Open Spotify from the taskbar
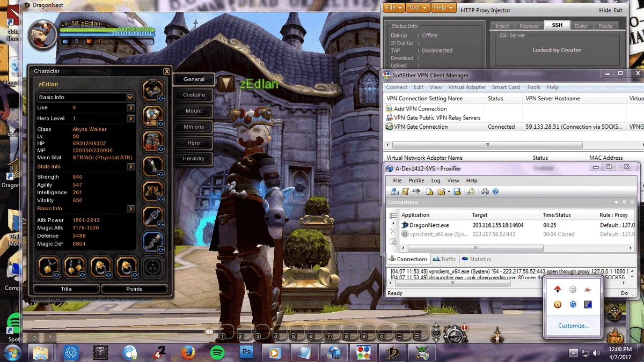The height and width of the screenshot is (362, 644). click(x=217, y=353)
